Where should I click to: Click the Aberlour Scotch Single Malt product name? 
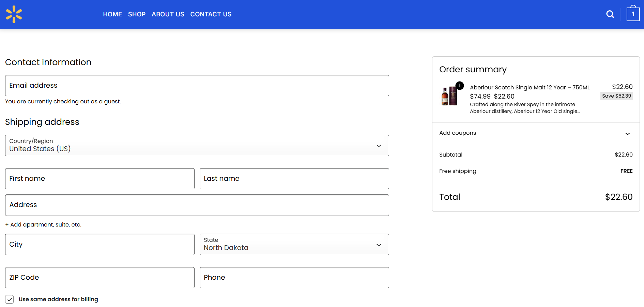click(530, 87)
